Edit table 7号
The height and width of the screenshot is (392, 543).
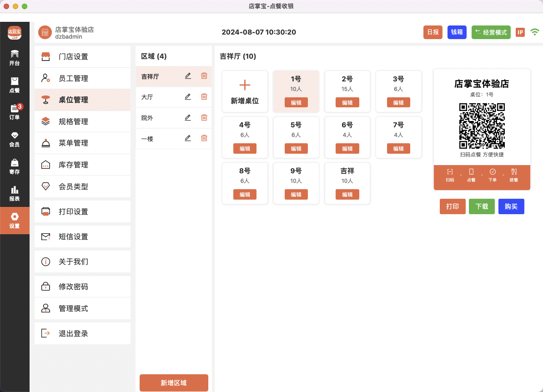[398, 149]
